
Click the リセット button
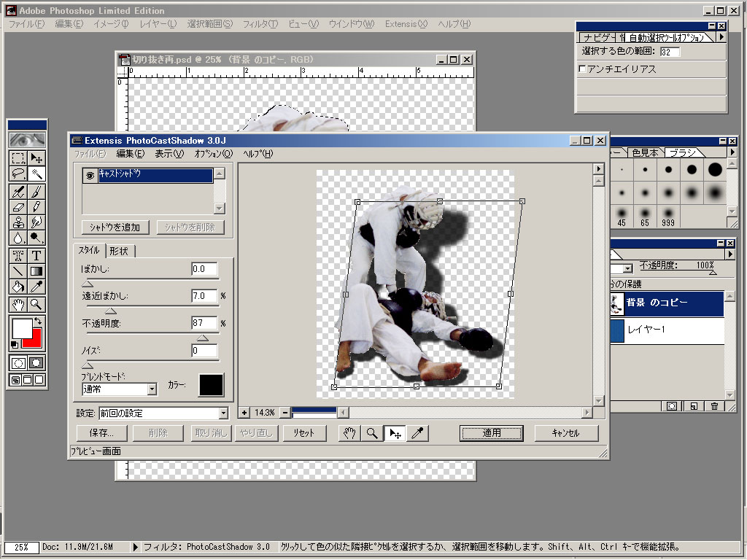coord(303,433)
